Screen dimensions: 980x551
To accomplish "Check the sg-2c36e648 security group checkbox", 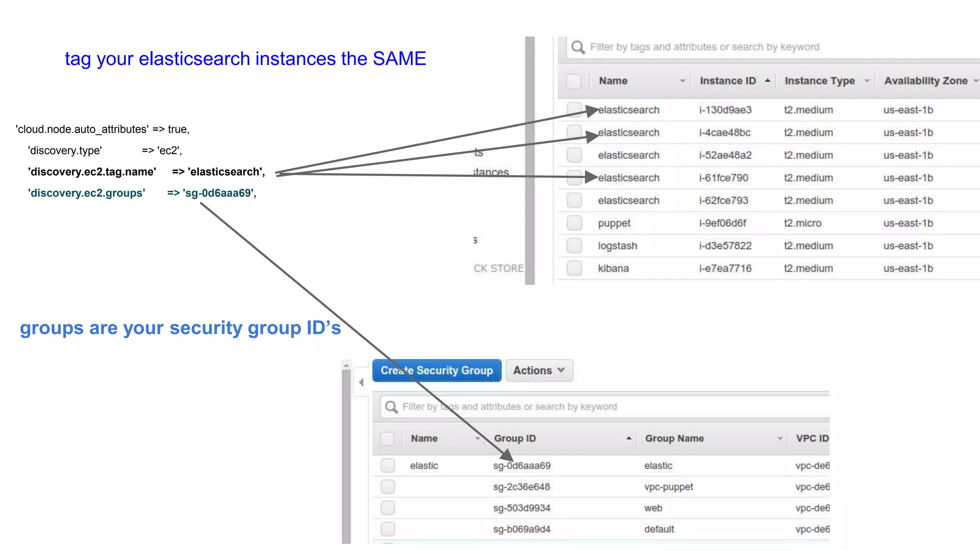I will [x=388, y=487].
